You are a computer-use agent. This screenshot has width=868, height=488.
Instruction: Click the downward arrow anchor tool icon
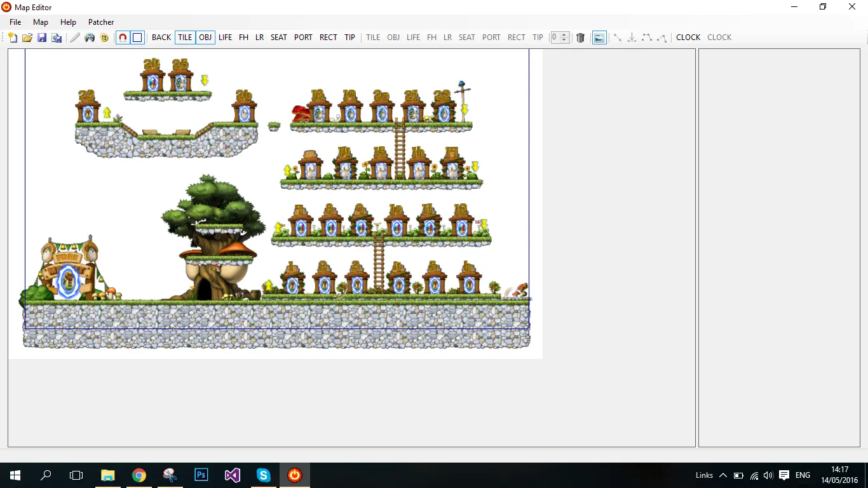[x=632, y=37]
